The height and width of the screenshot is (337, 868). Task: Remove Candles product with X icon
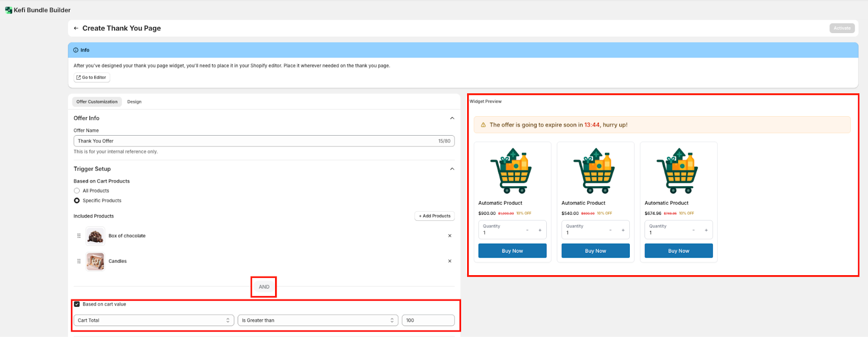(x=449, y=261)
